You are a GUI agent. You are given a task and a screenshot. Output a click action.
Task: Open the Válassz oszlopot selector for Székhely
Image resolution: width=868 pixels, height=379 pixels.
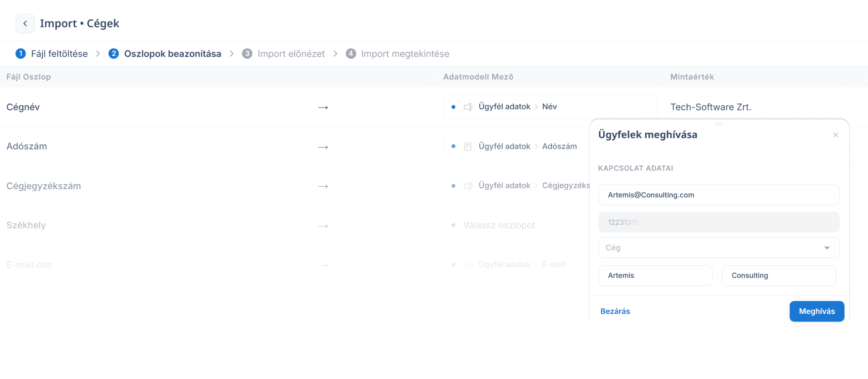515,225
